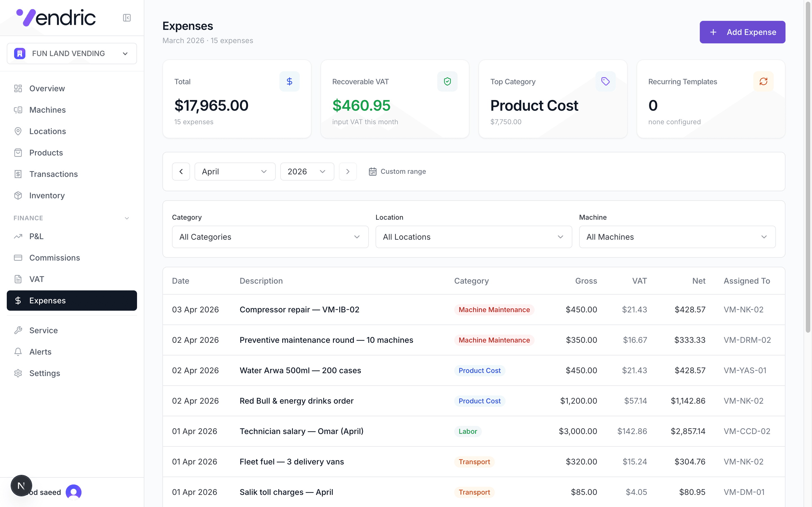Screen dimensions: 812x507
Task: Go to previous month arrow
Action: (181, 172)
